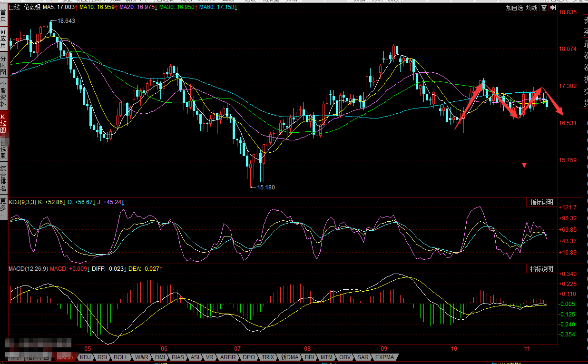Select the BOLL indicator tab
This screenshot has height=364, width=588.
pos(121,357)
